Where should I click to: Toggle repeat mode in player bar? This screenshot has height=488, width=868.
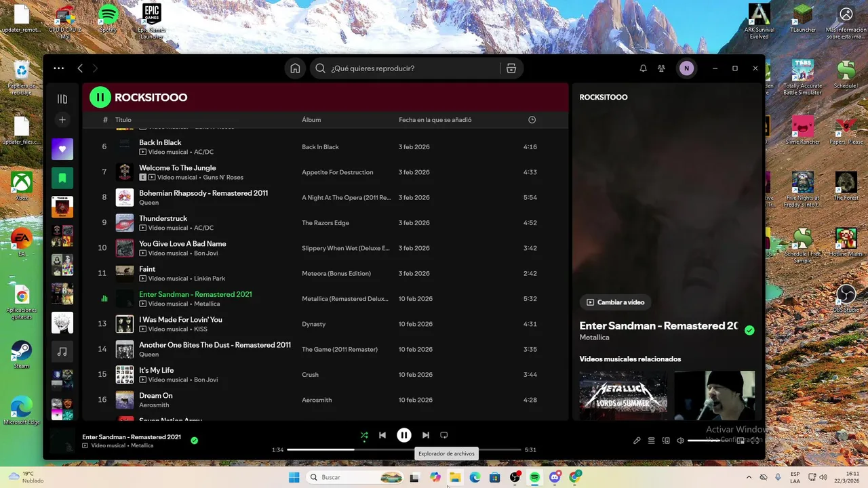coord(444,435)
